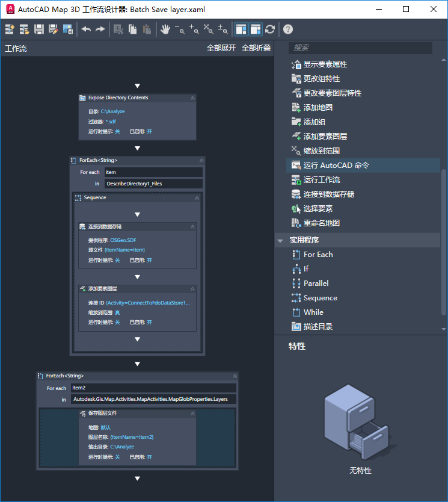Select 运行 AutoCAD 命令 activity
The width and height of the screenshot is (448, 502).
[363, 166]
